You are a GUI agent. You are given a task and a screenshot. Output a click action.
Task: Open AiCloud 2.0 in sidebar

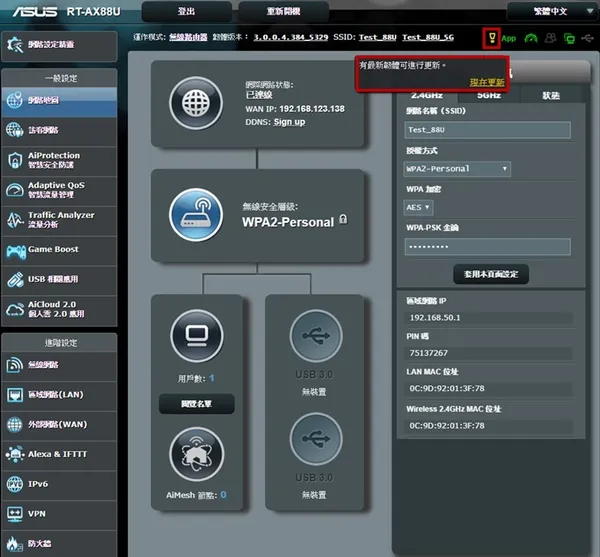(x=59, y=310)
